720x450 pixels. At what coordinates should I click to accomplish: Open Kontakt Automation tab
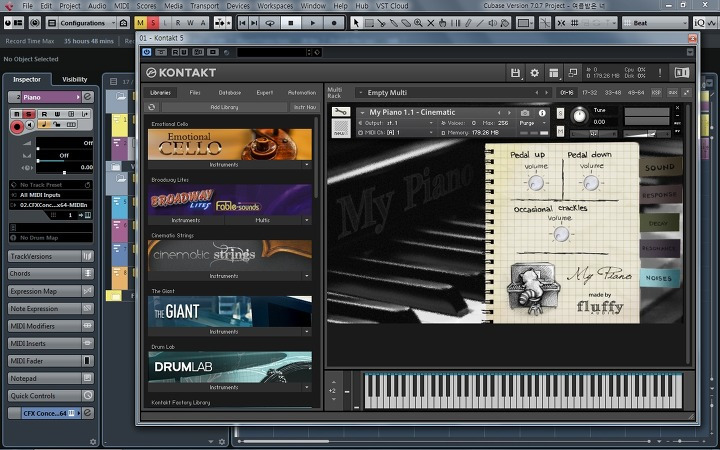coord(302,93)
